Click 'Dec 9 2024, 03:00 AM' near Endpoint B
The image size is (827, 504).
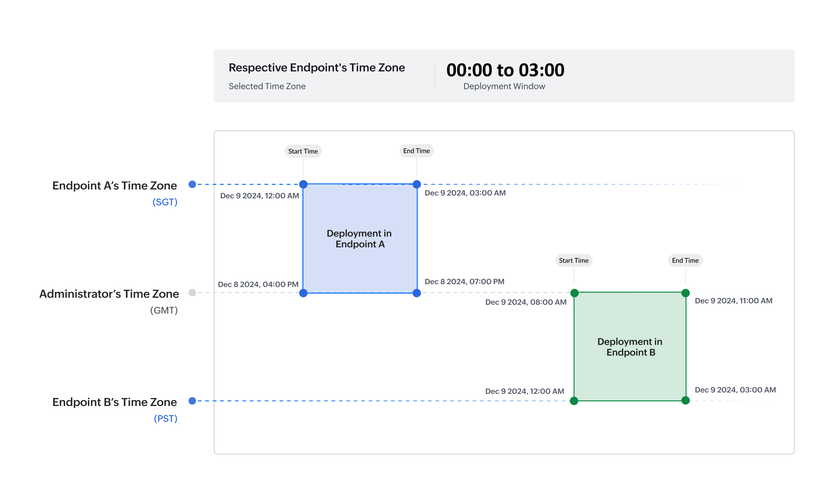point(735,390)
